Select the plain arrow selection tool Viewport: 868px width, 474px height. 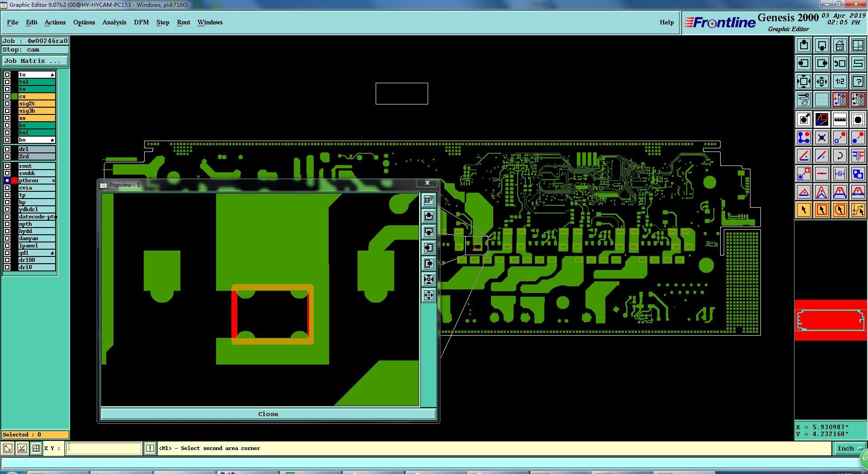coord(804,210)
